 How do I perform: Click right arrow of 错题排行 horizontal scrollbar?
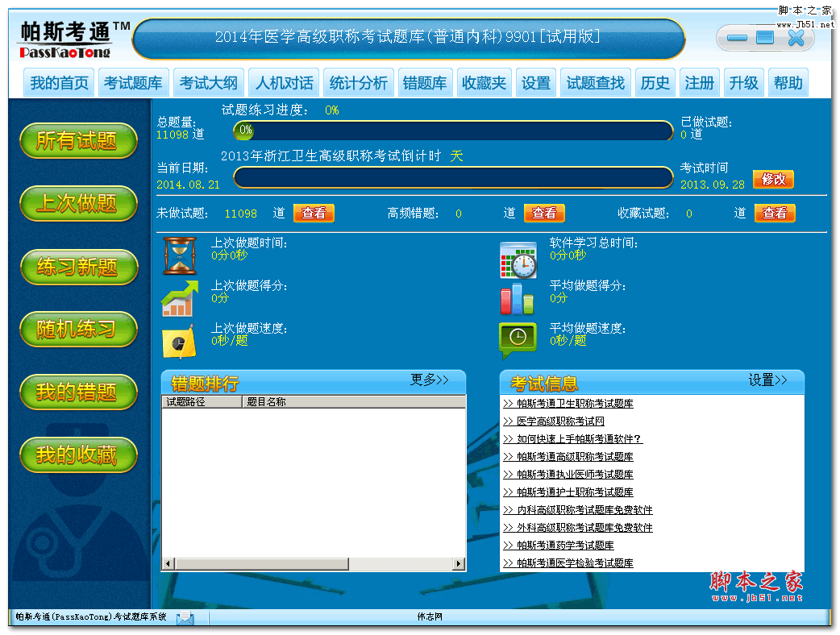point(459,564)
